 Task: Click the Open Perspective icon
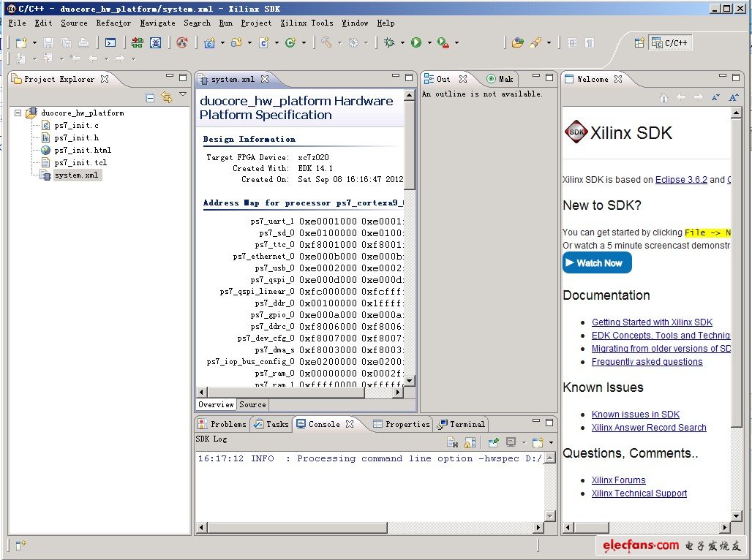[639, 43]
